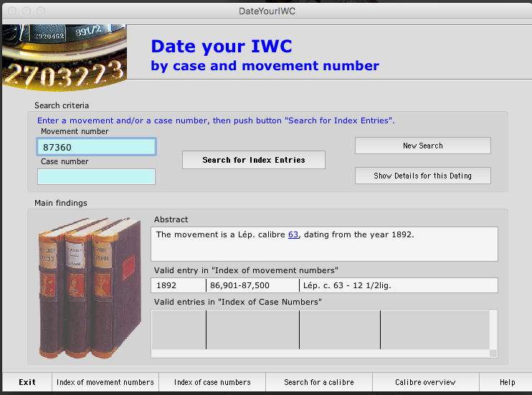This screenshot has width=532, height=395.
Task: Open Index of case numbers
Action: (212, 382)
